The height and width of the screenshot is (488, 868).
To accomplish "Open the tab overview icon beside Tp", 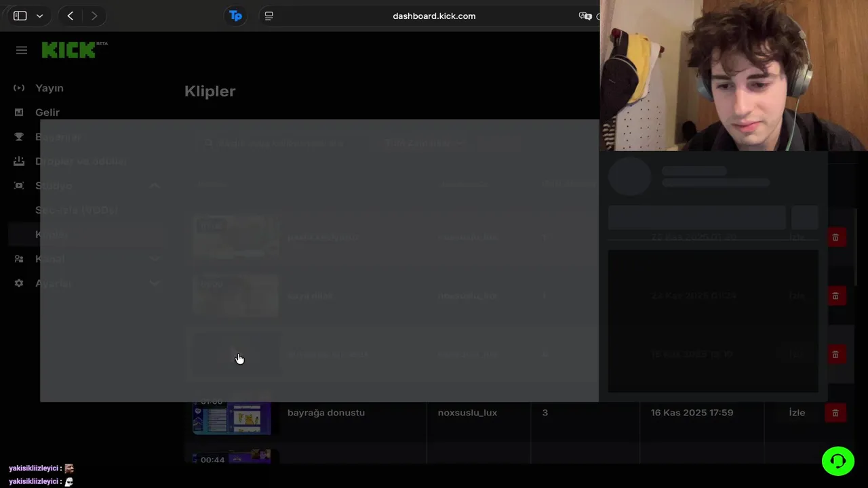I will click(269, 16).
